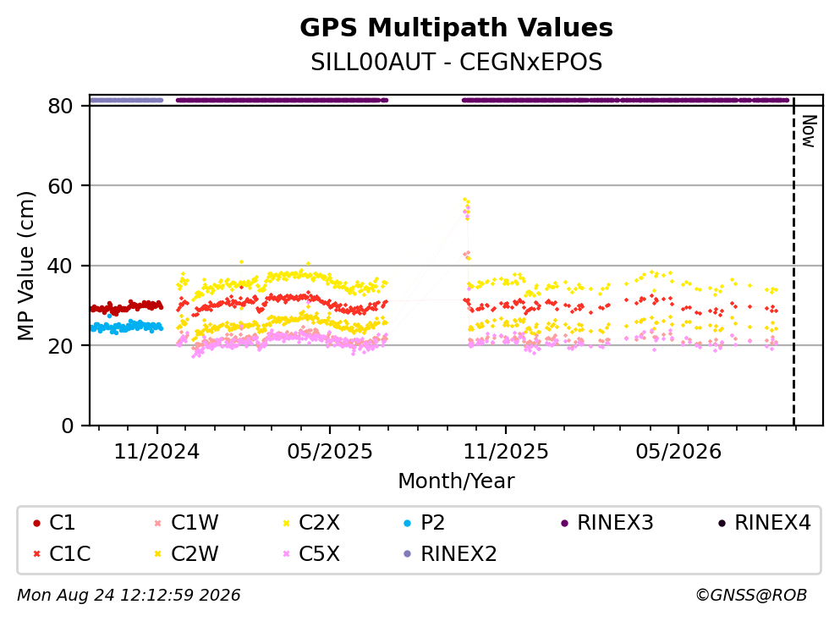
Task: Click the 05/2025 x-axis tick label
Action: (x=329, y=452)
